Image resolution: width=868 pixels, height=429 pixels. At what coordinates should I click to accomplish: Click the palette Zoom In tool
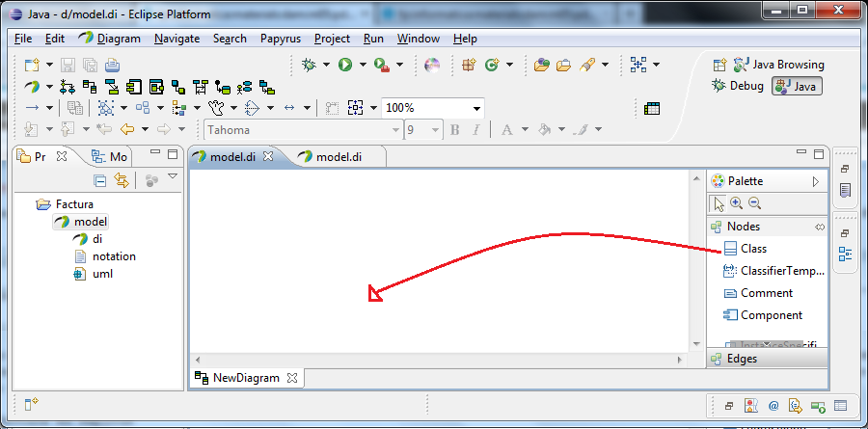(736, 203)
